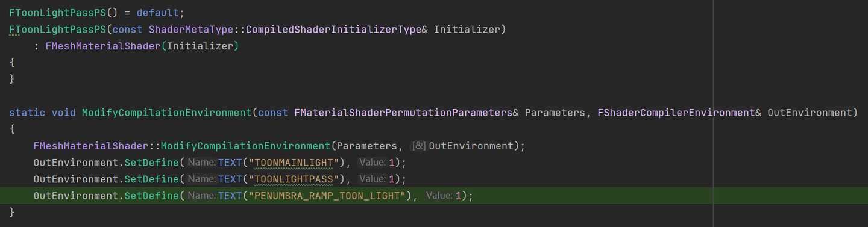This screenshot has width=868, height=227.
Task: Click the OutEnvironment parameter name in signature
Action: tap(809, 113)
